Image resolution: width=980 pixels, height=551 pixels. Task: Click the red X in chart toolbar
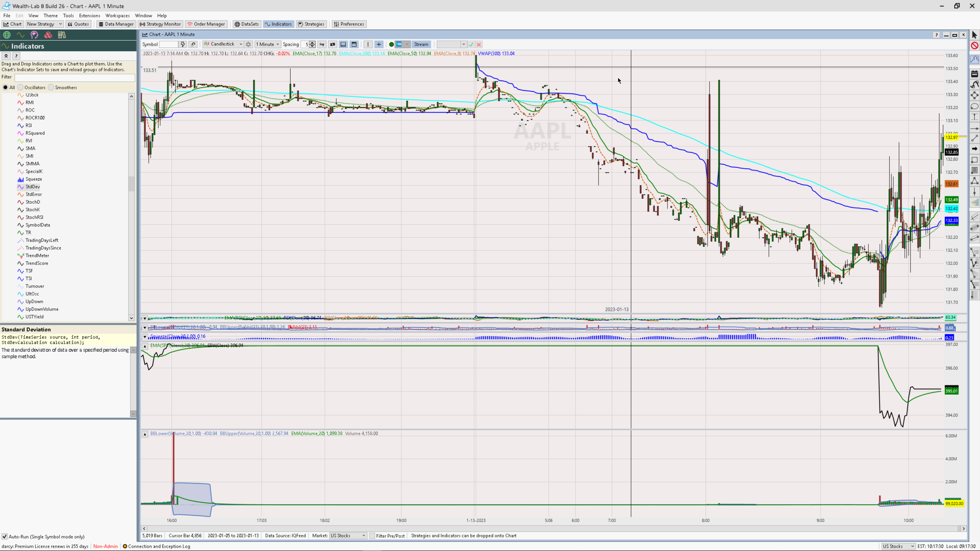pyautogui.click(x=479, y=44)
